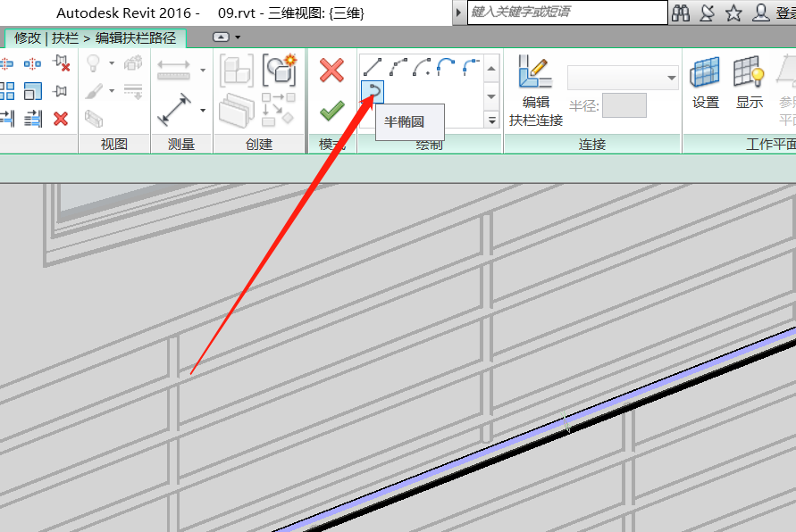796x532 pixels.
Task: Click the green checkmark Finish Edit Mode
Action: [331, 112]
